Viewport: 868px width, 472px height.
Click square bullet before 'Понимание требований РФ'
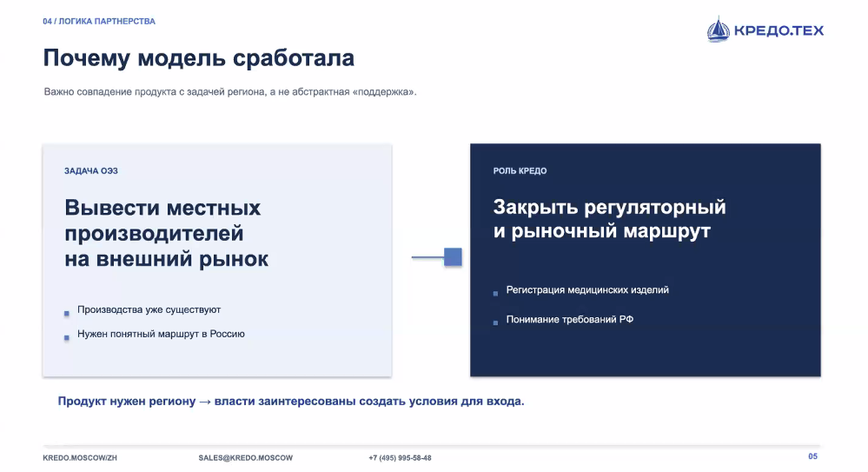(495, 323)
